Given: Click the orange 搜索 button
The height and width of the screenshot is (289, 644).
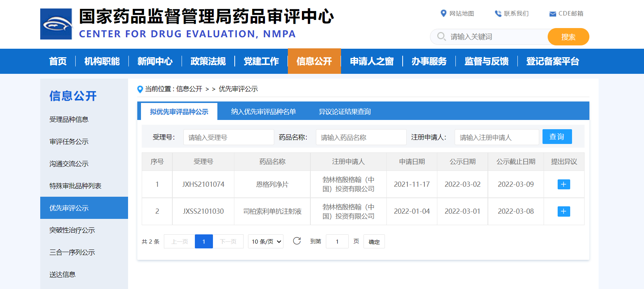Looking at the screenshot, I should click(x=568, y=37).
